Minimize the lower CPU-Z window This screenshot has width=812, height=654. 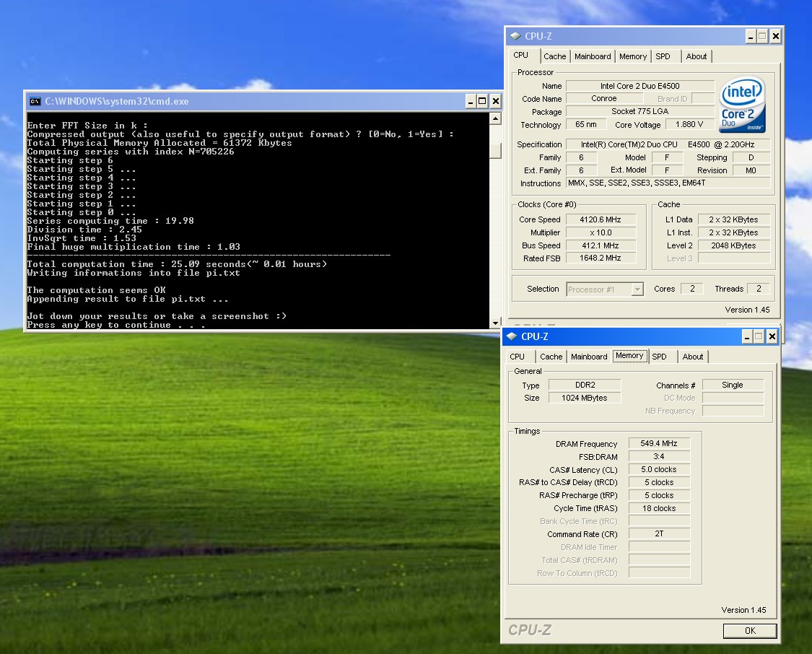pos(747,336)
